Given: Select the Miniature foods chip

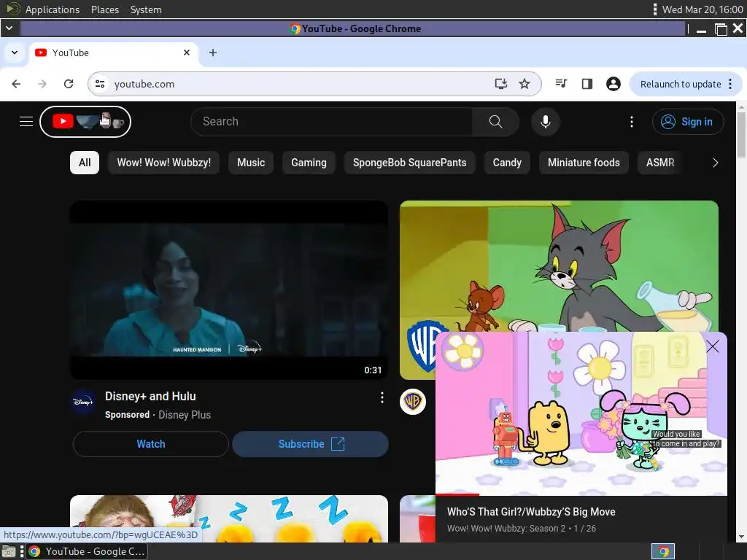Looking at the screenshot, I should 584,163.
